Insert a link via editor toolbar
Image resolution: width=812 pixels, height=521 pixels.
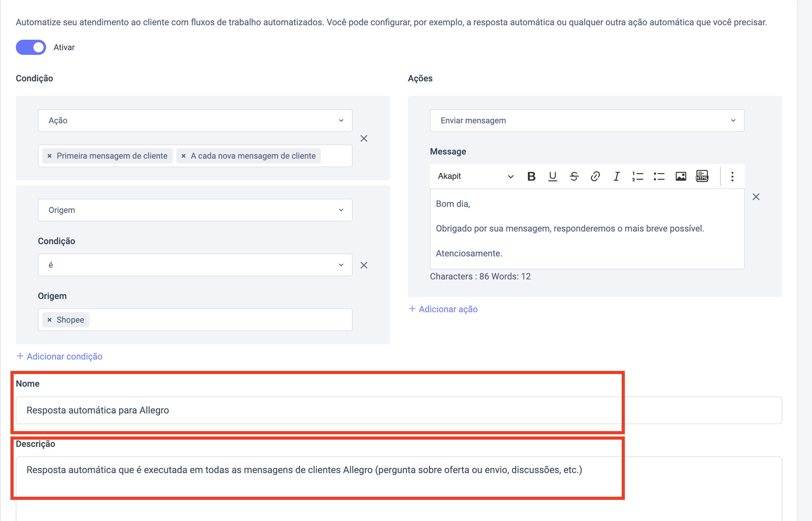point(595,176)
